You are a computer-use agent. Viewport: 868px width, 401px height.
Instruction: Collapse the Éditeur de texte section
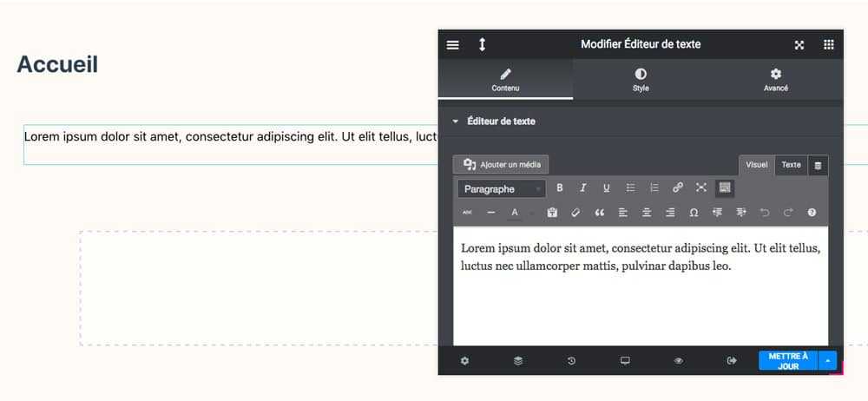456,122
